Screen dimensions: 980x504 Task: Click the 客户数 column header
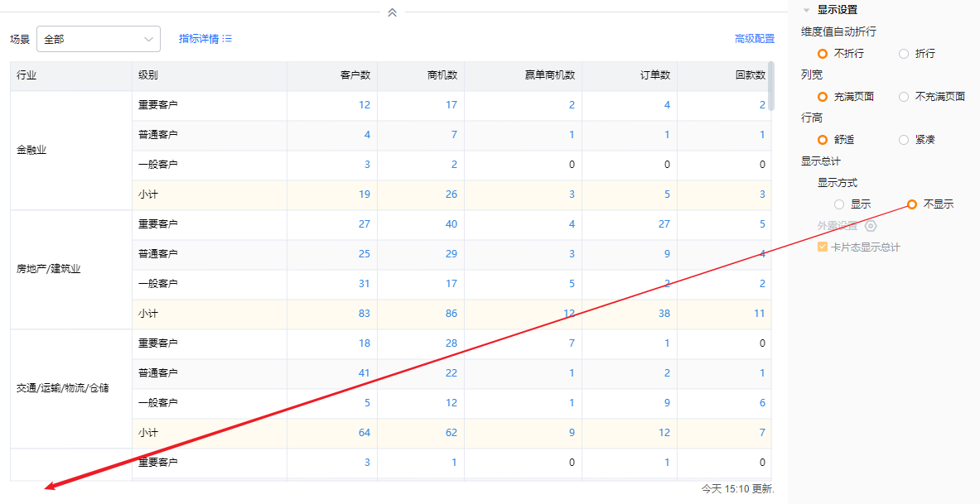(x=355, y=75)
